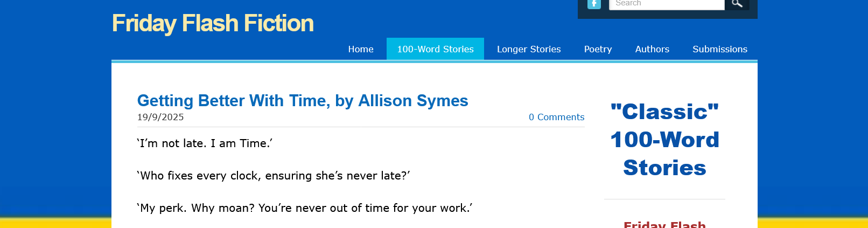Click the '"Classic" 100-Word Stories' sidebar heading
This screenshot has width=868, height=228.
pyautogui.click(x=664, y=140)
